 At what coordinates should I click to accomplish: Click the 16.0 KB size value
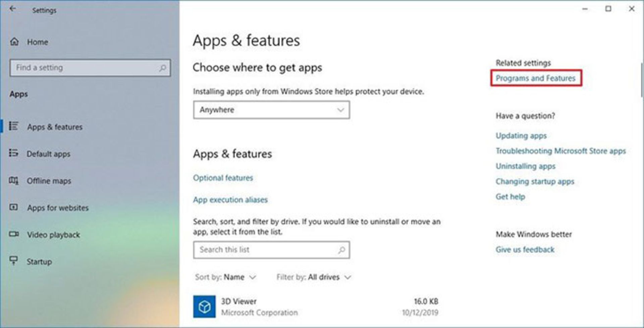(x=426, y=301)
